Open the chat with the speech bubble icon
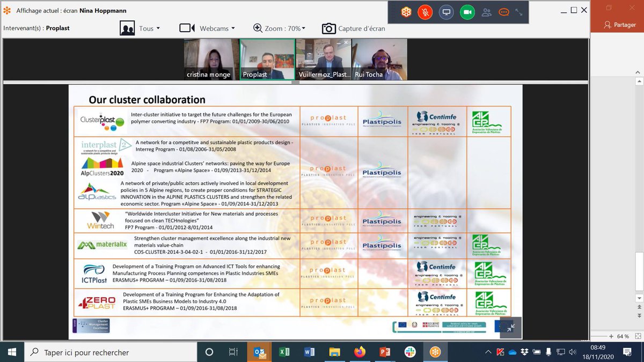The image size is (644, 362). [503, 12]
